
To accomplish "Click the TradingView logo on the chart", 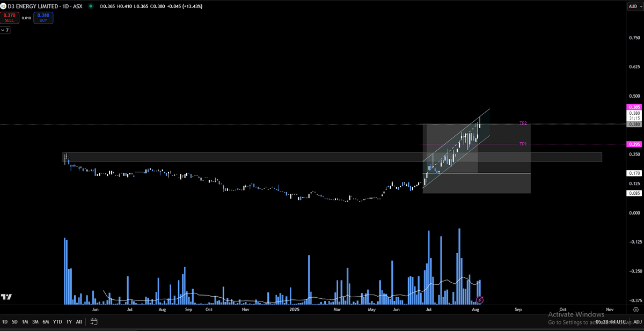I will coord(7,297).
